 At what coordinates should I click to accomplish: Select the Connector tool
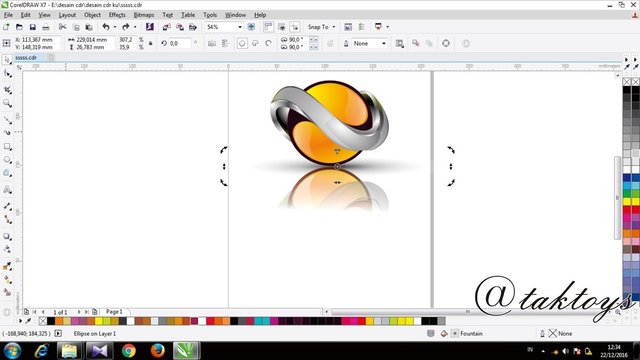click(7, 220)
